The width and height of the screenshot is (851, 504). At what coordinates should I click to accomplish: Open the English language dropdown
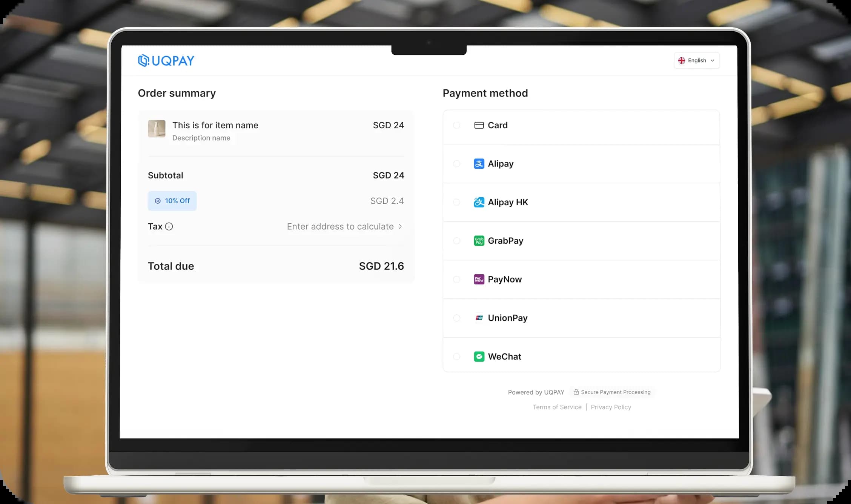[696, 60]
